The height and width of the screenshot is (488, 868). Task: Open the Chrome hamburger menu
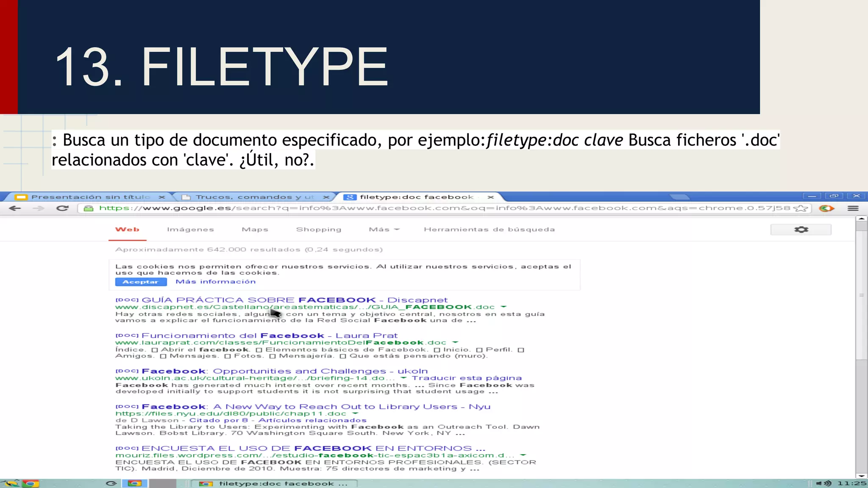click(853, 208)
